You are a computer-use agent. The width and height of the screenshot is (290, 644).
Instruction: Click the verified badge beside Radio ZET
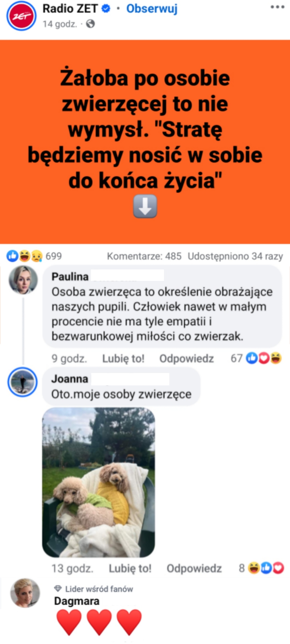click(106, 9)
